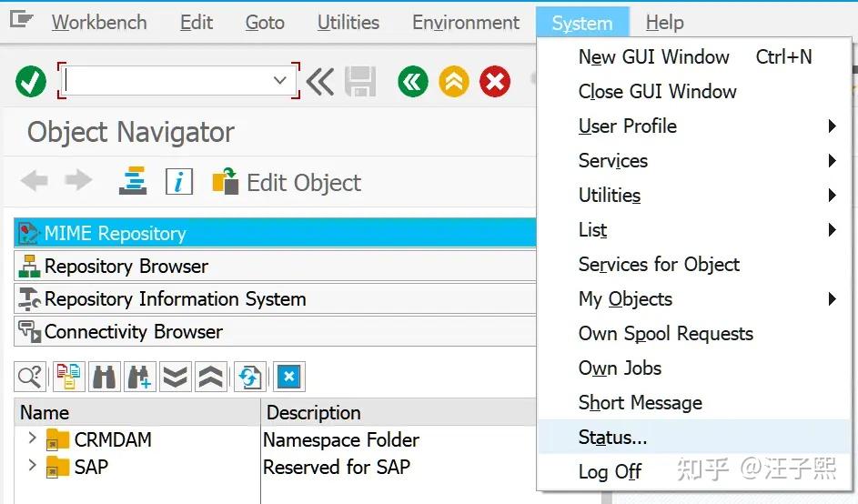Click the Edit Object button label
Image resolution: width=858 pixels, height=504 pixels.
(304, 183)
